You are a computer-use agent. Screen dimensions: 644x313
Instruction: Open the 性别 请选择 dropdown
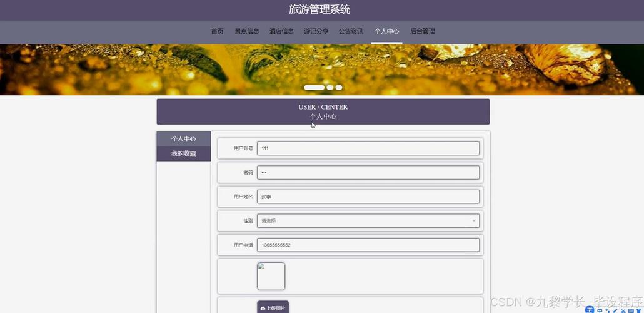tap(368, 221)
